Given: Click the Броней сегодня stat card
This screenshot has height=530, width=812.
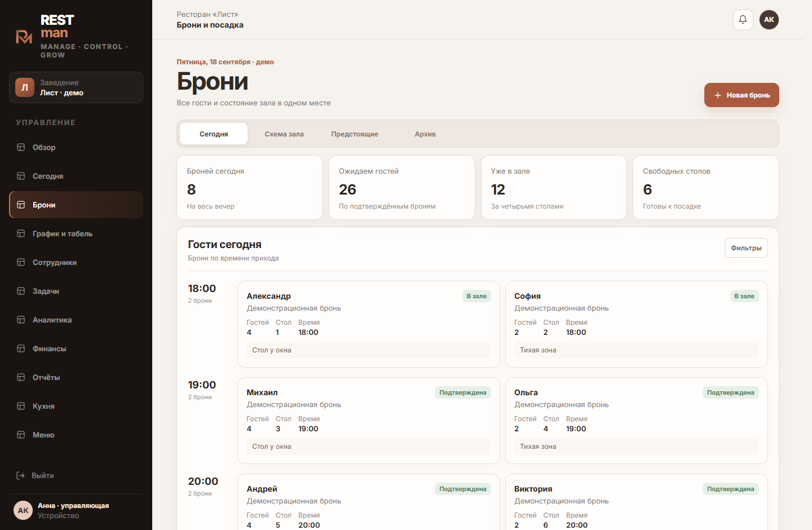Looking at the screenshot, I should [x=250, y=188].
